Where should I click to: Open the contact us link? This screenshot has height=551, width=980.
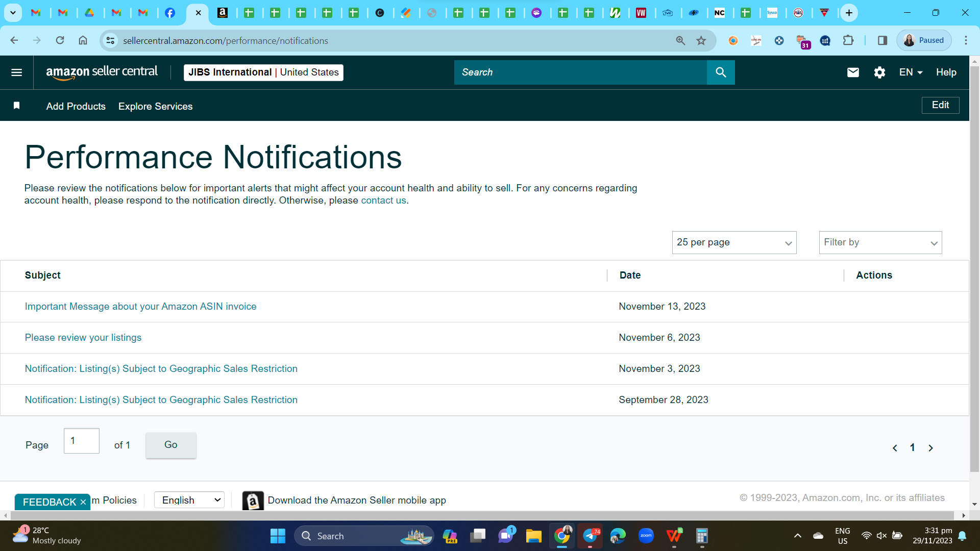point(383,201)
